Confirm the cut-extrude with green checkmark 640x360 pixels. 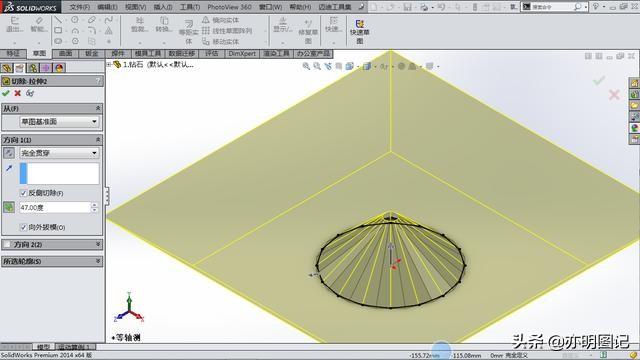click(6, 93)
